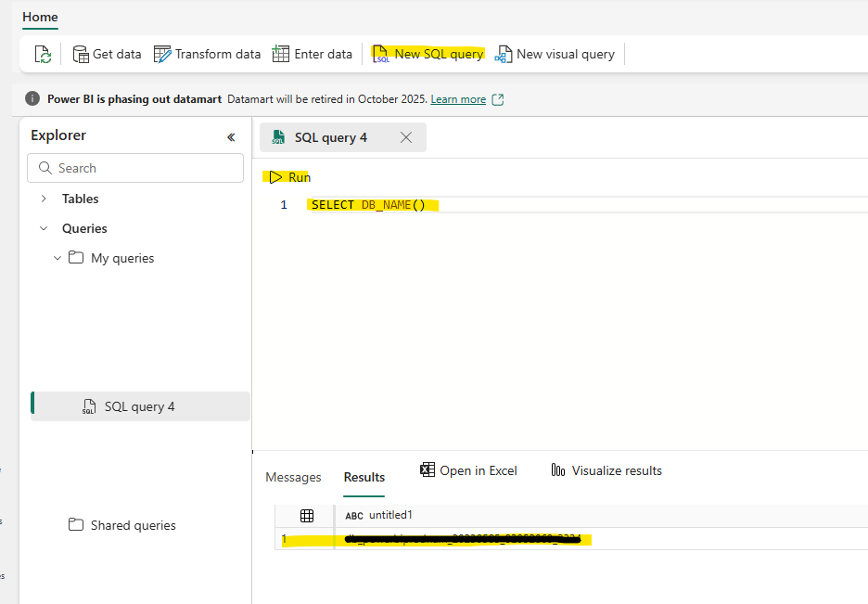Open the Learn more link
This screenshot has height=604, width=868.
(458, 99)
